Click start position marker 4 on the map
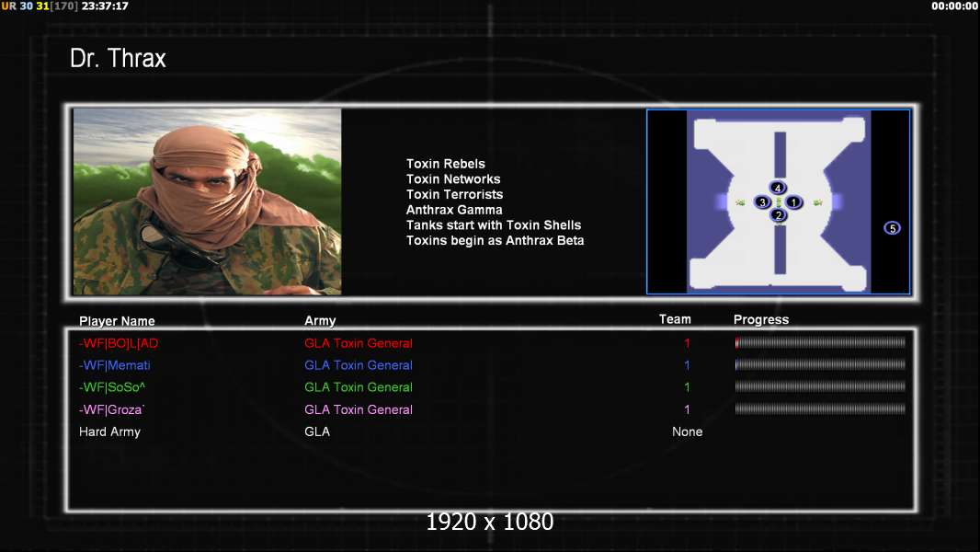 778,188
